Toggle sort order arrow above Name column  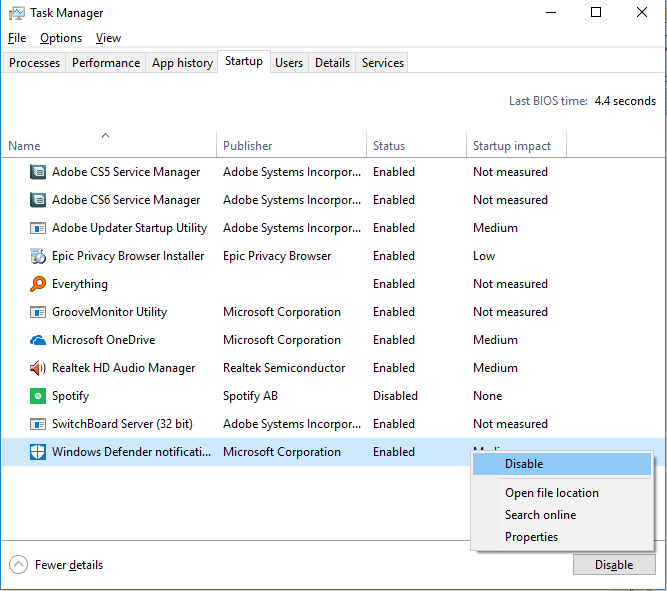(105, 135)
